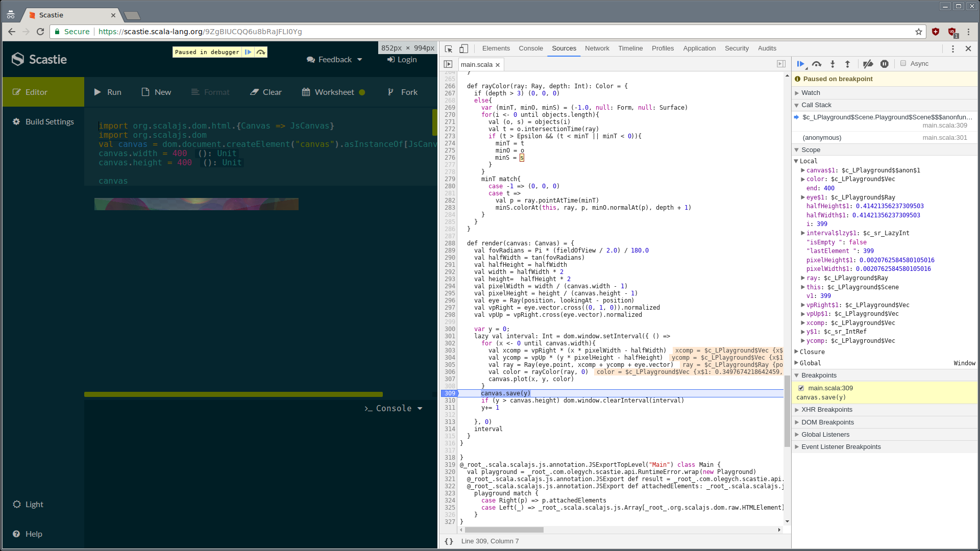980x551 pixels.
Task: Enable the Async checkbox
Action: pos(903,63)
